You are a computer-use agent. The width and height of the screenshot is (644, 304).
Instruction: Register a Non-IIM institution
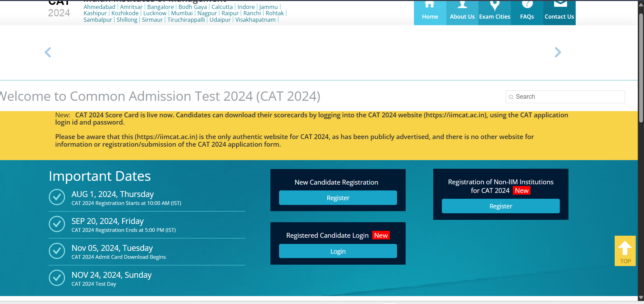pos(501,206)
